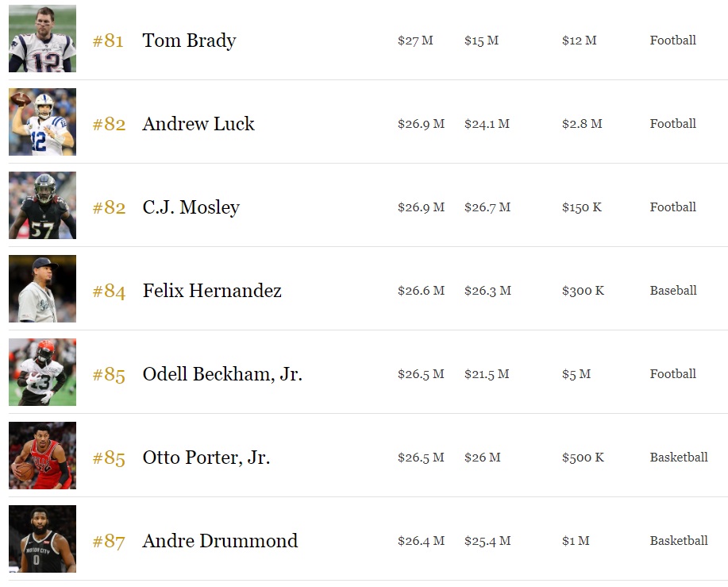Click Basketball sport label for Andre Drummond
Viewport: 728px width, 587px height.
tap(679, 541)
